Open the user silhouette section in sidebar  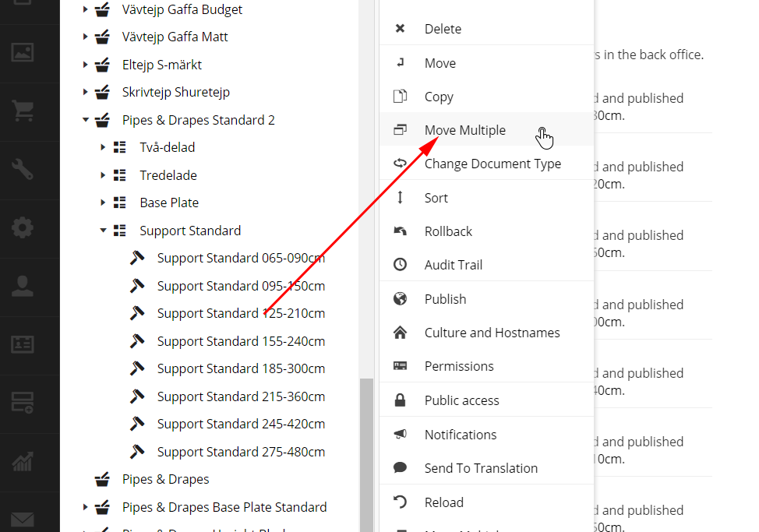[x=23, y=287]
